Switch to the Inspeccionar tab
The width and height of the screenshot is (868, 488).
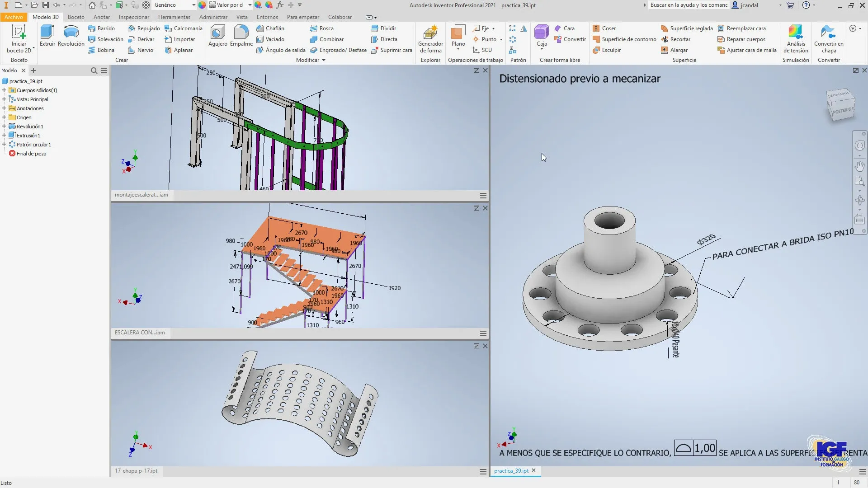(134, 17)
